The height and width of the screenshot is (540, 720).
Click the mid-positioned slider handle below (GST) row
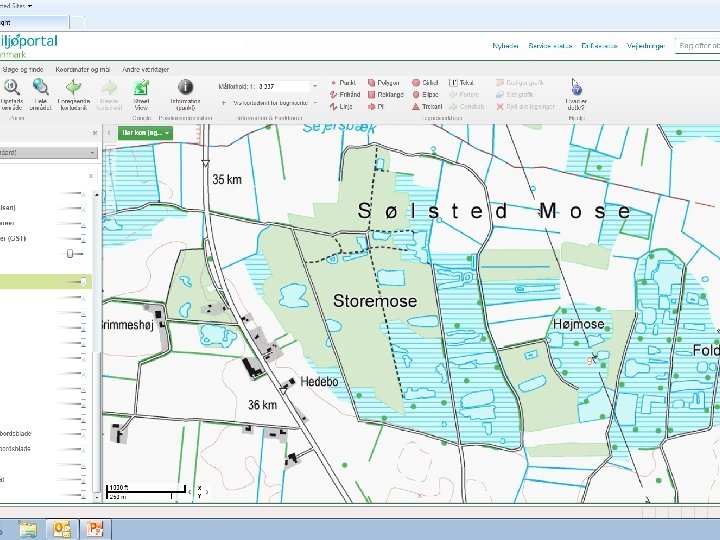pos(70,253)
